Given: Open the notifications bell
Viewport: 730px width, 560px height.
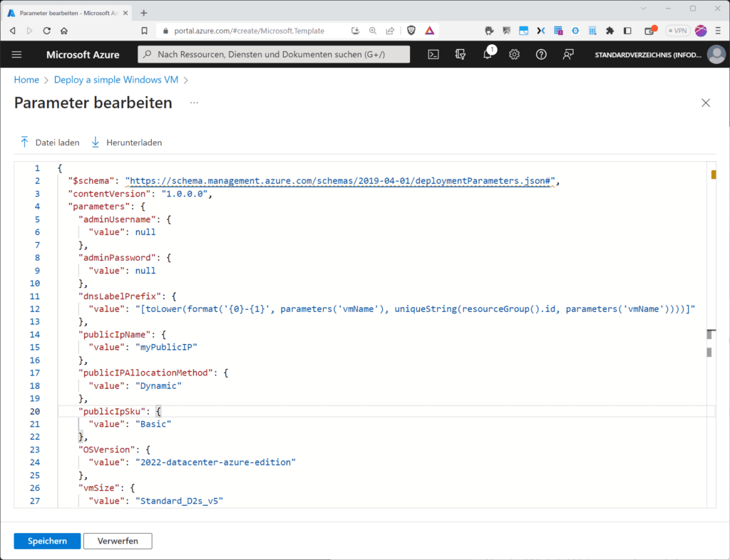Looking at the screenshot, I should click(x=488, y=54).
